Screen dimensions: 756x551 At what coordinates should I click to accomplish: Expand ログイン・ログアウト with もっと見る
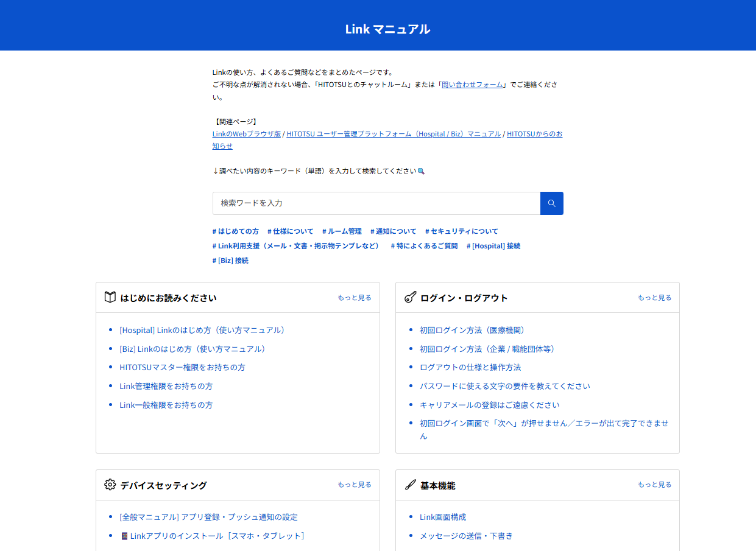point(654,297)
